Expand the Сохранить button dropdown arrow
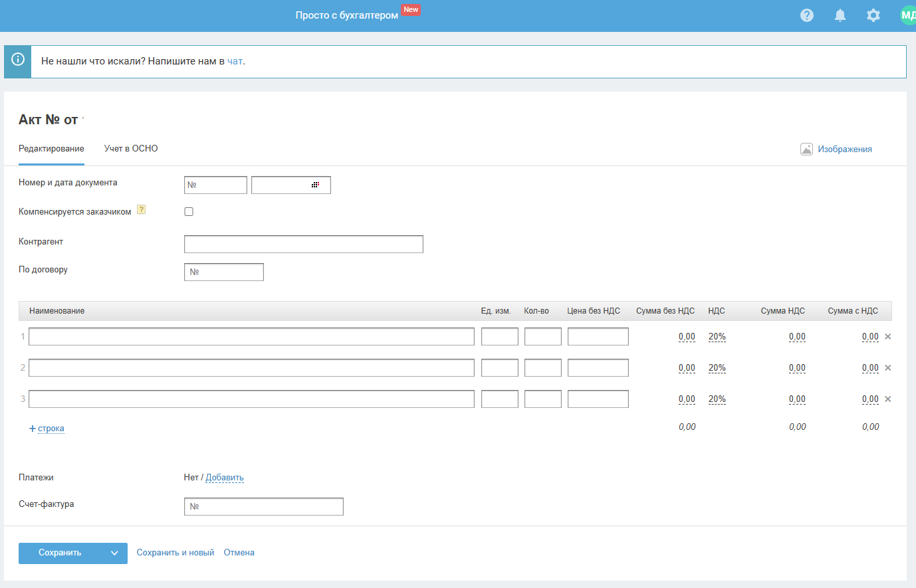916x588 pixels. tap(114, 553)
